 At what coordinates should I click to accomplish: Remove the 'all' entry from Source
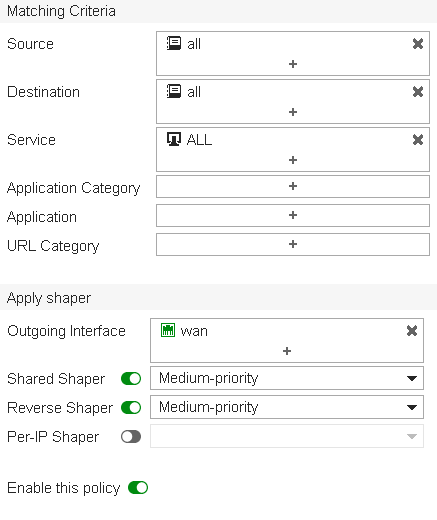(418, 44)
